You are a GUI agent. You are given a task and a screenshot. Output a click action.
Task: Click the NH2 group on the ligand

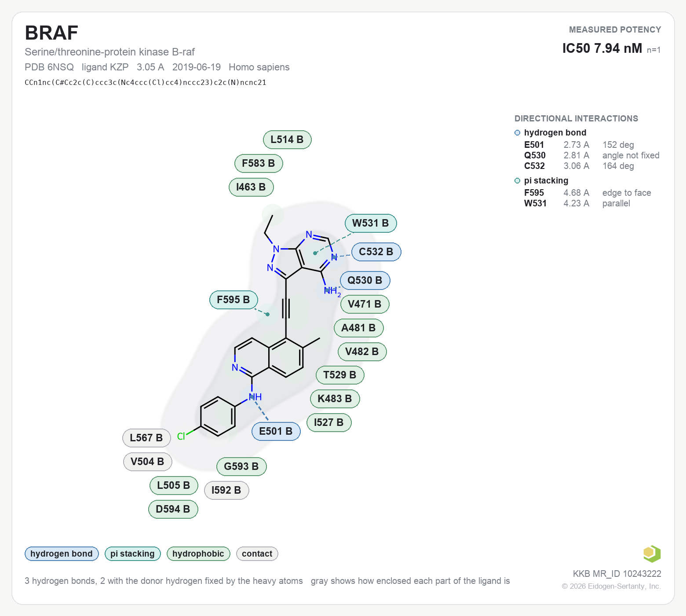(x=332, y=291)
